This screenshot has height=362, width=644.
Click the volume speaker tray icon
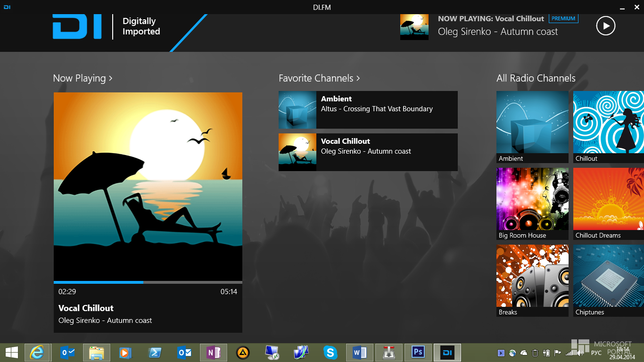click(x=580, y=353)
